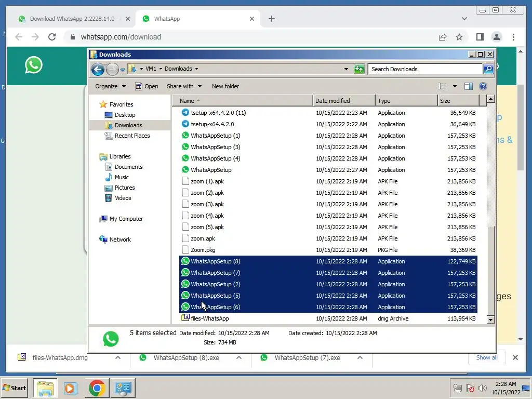Viewport: 532px width, 399px height.
Task: Open the recent locations dropdown near Back button
Action: click(x=123, y=70)
